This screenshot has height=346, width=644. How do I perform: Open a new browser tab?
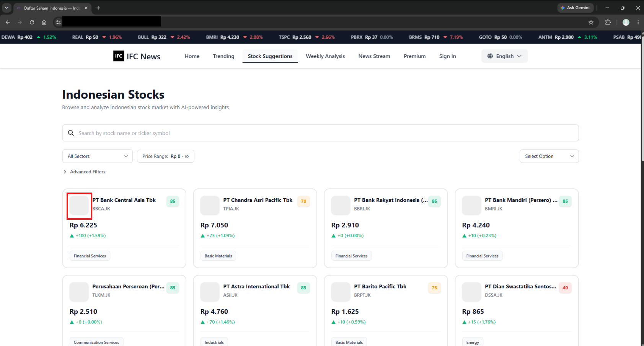point(98,8)
